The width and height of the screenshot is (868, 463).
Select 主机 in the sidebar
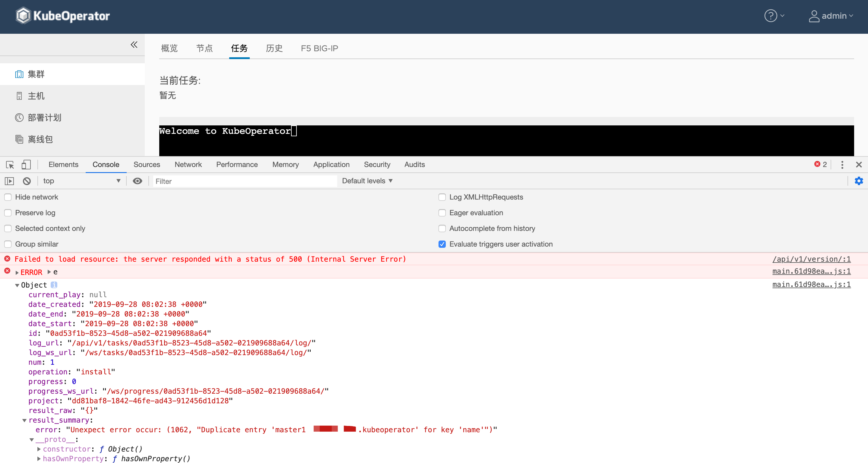coord(36,96)
